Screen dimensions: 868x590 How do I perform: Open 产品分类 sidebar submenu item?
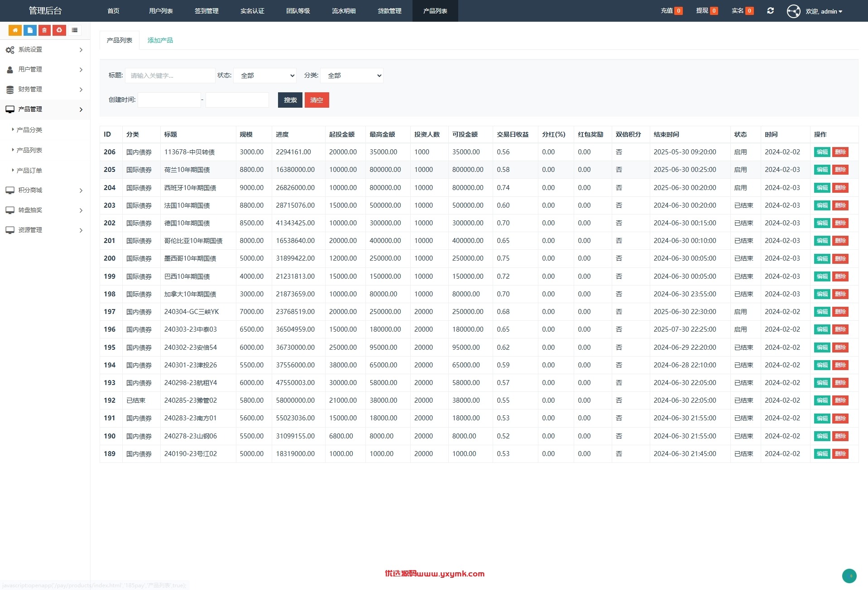(29, 130)
